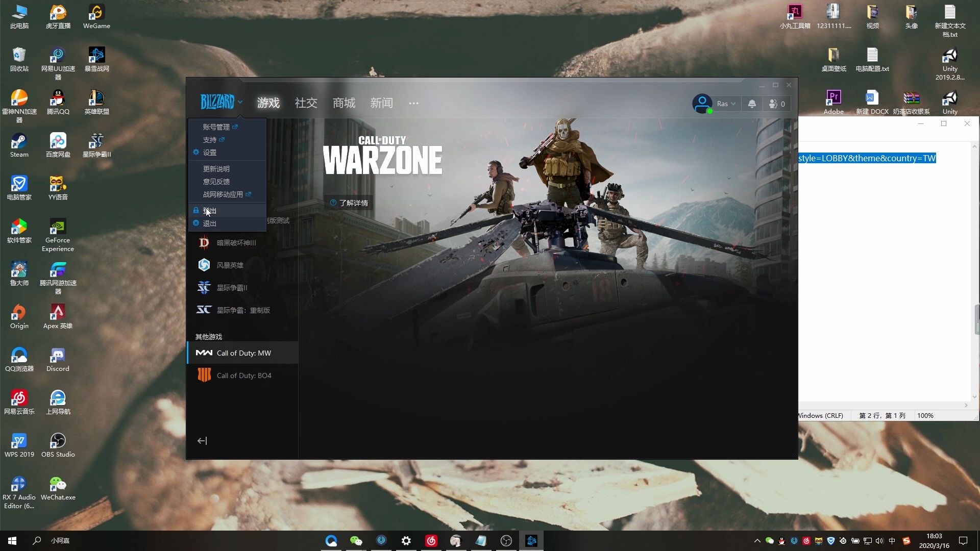Select Call of Duty: BO4
This screenshot has width=980, height=551.
tap(243, 375)
